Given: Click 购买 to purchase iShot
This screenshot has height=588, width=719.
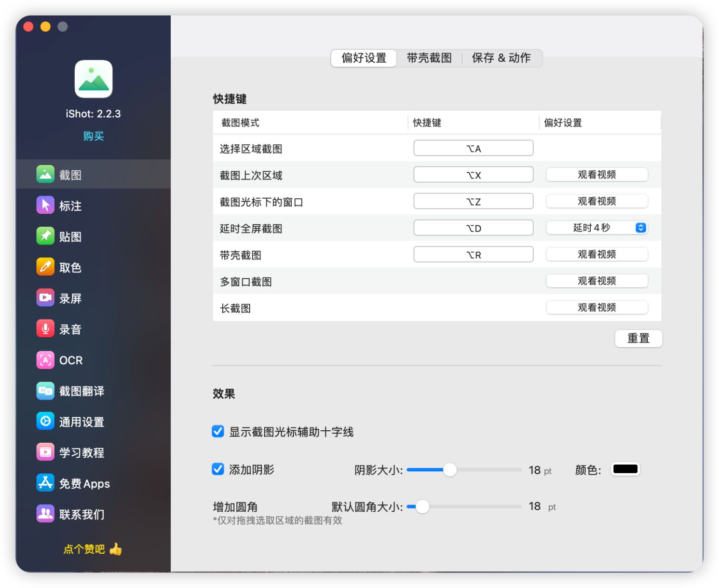Looking at the screenshot, I should pos(93,135).
